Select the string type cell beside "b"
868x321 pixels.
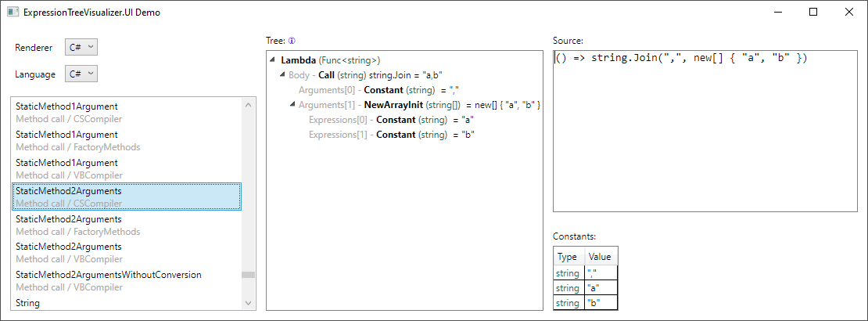[x=569, y=303]
